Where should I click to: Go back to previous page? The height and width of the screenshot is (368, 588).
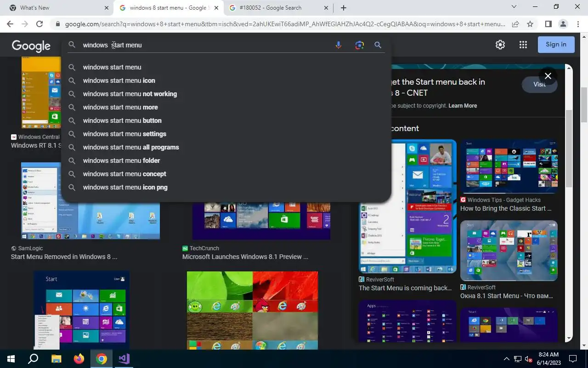[10, 24]
